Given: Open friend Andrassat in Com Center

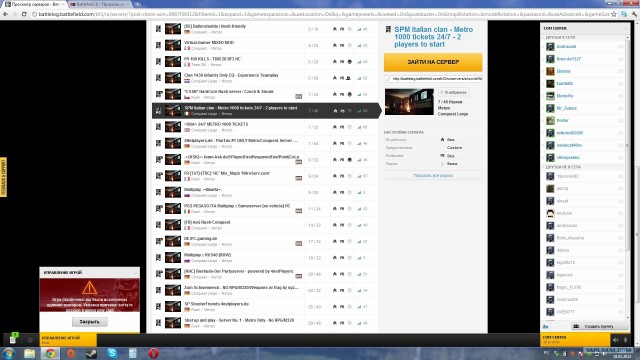Looking at the screenshot, I should [566, 47].
